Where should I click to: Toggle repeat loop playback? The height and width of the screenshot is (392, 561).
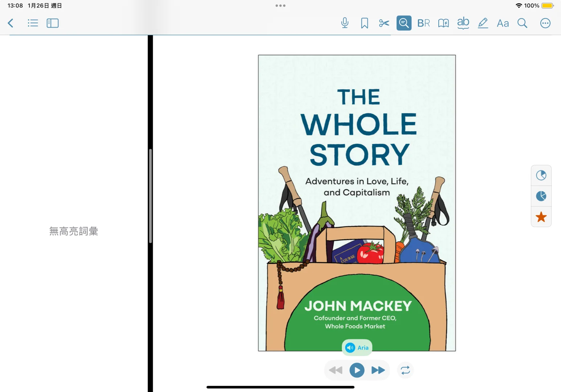coord(405,370)
